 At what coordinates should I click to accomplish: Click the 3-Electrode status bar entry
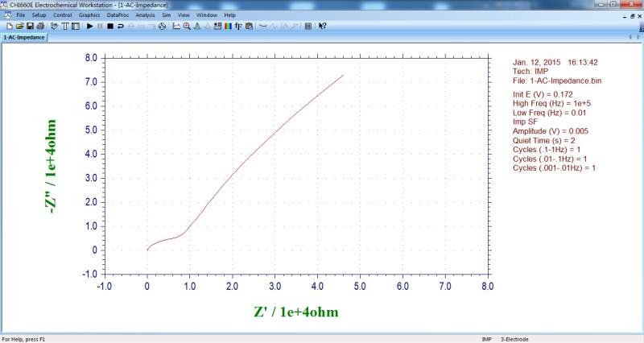tap(514, 339)
